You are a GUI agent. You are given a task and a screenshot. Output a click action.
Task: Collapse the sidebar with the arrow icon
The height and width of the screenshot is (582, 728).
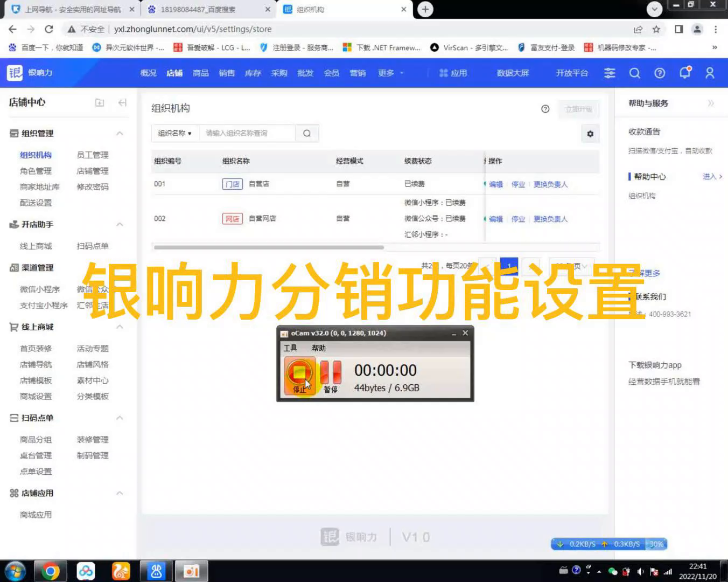point(122,102)
